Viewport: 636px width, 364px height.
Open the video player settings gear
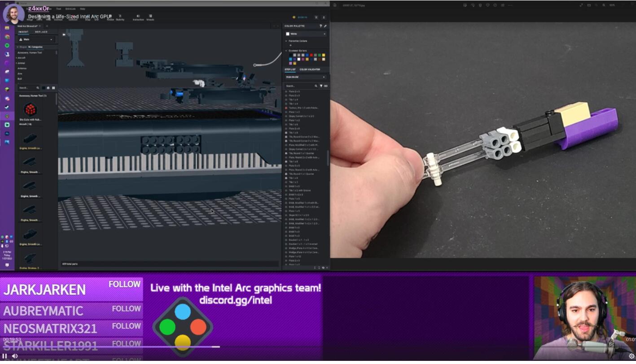click(632, 356)
